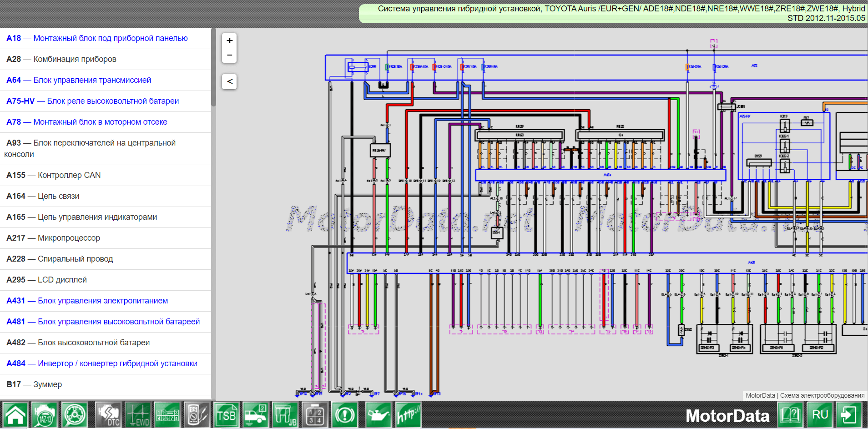Click the exit/login door icon
The height and width of the screenshot is (429, 868).
(849, 415)
